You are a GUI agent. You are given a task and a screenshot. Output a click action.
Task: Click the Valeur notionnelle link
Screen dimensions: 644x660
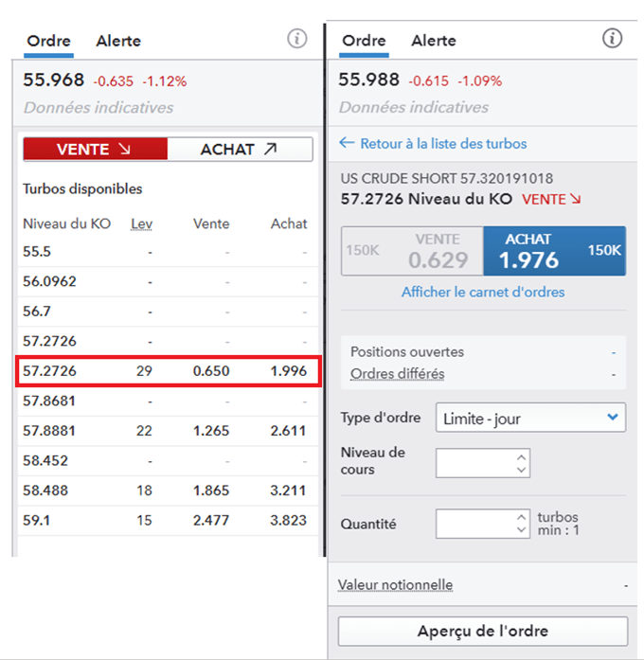tap(395, 585)
